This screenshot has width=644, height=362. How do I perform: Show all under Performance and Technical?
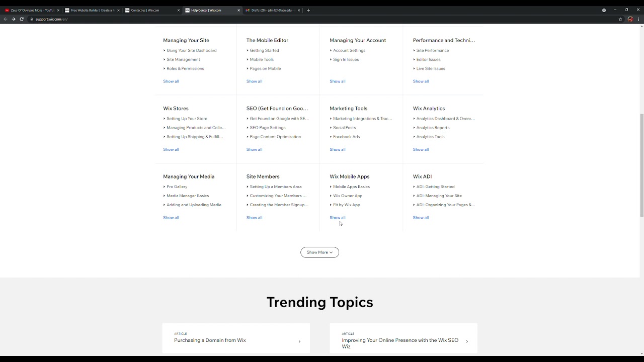[421, 81]
